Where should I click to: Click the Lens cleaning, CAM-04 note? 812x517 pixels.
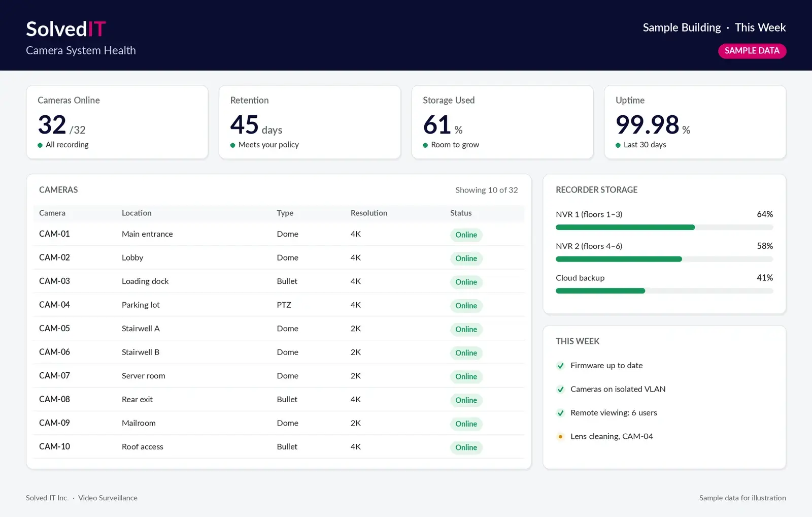click(612, 436)
